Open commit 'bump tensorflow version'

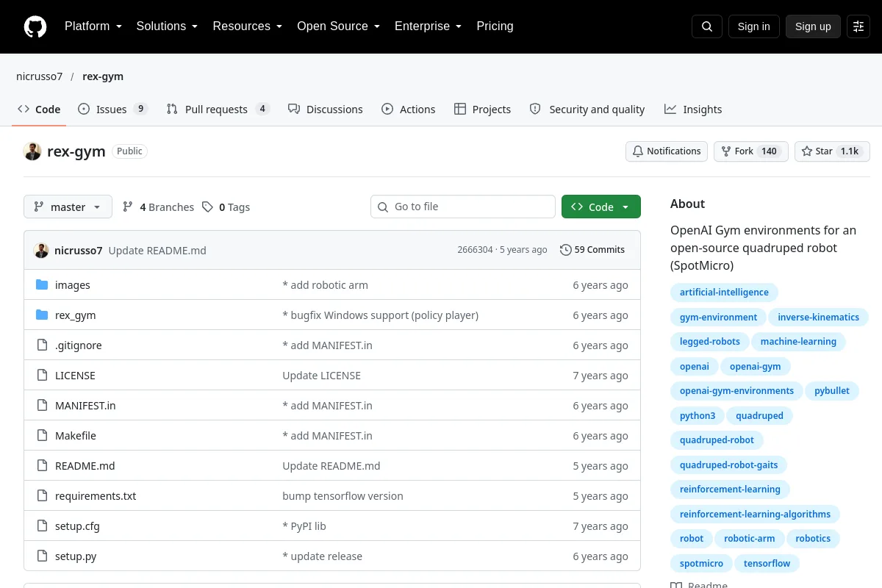click(343, 496)
